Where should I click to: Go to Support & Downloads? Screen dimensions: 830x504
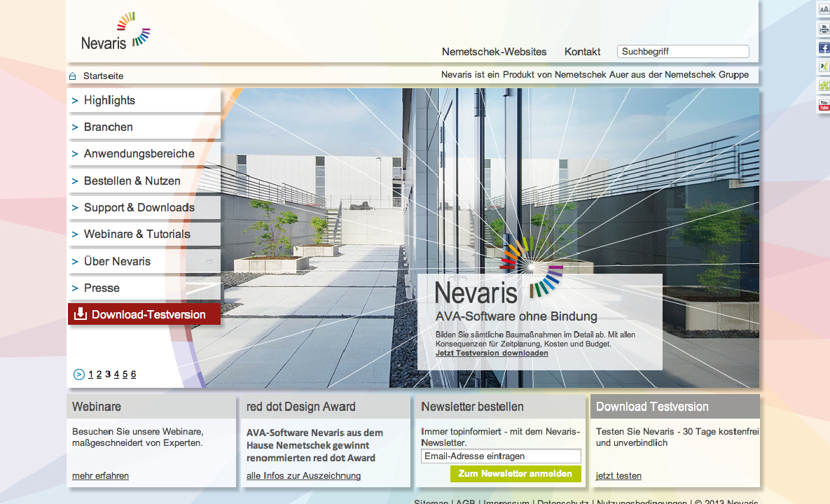point(144,207)
